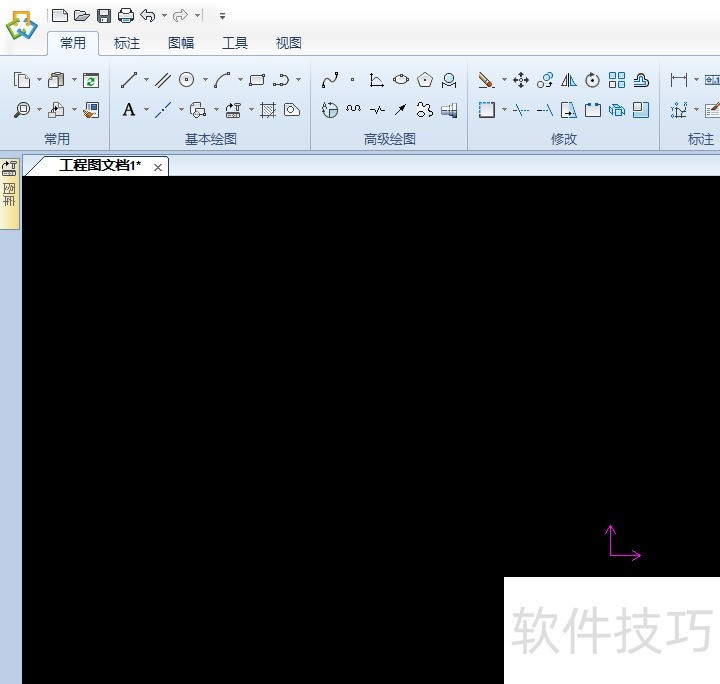Click the Print icon in quick access toolbar
720x684 pixels.
(126, 15)
